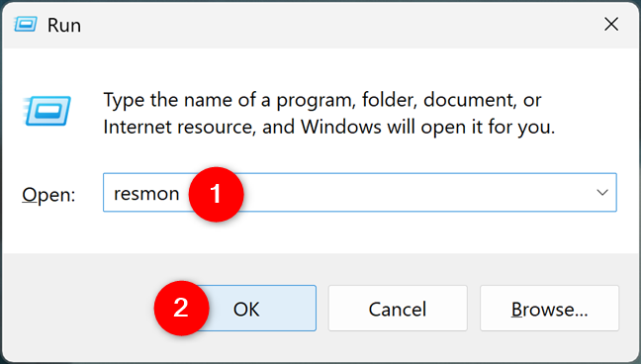Image resolution: width=641 pixels, height=364 pixels.
Task: Click the empty title bar area
Action: (339, 25)
